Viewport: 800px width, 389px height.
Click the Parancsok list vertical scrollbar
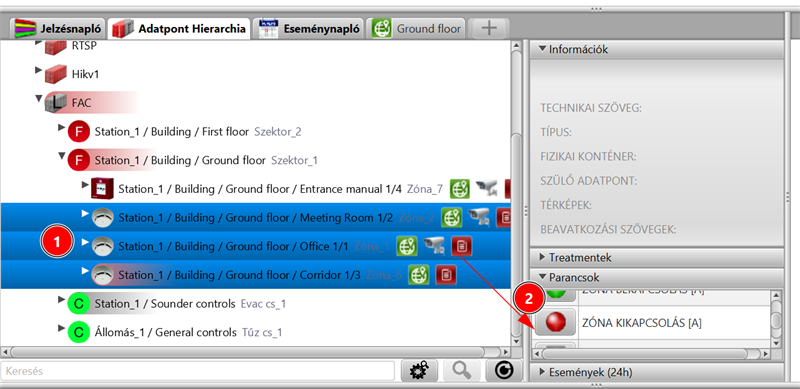coord(776,321)
